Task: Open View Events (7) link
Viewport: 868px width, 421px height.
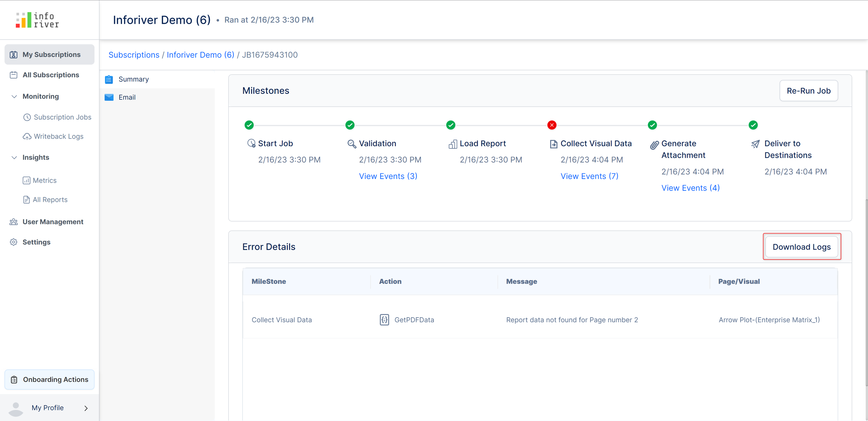Action: click(x=589, y=176)
